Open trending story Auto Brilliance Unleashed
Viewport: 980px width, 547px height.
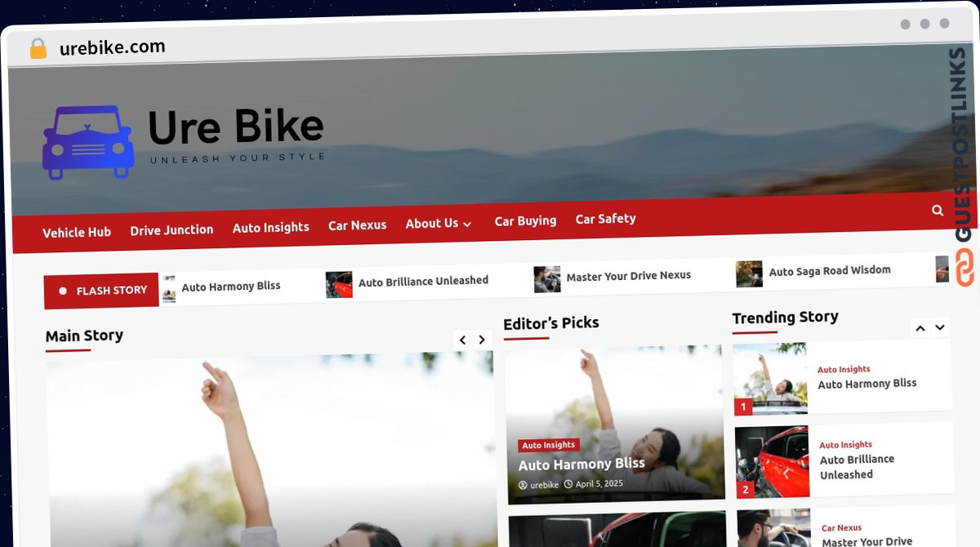(857, 467)
